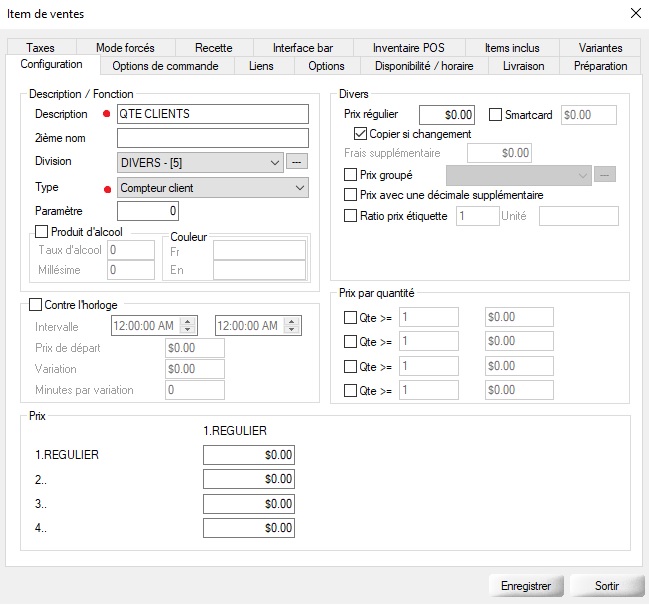This screenshot has width=649, height=605.
Task: Open the Type dropdown Compteur client
Action: click(x=213, y=188)
